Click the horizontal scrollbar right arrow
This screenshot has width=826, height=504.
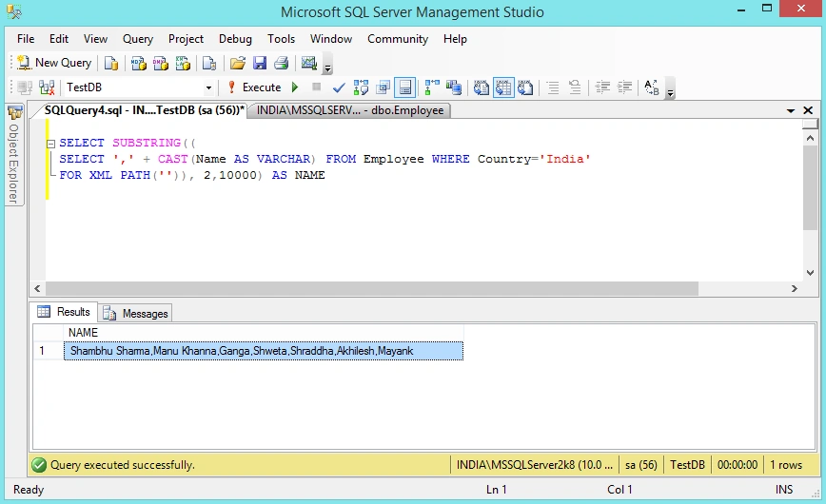click(795, 288)
